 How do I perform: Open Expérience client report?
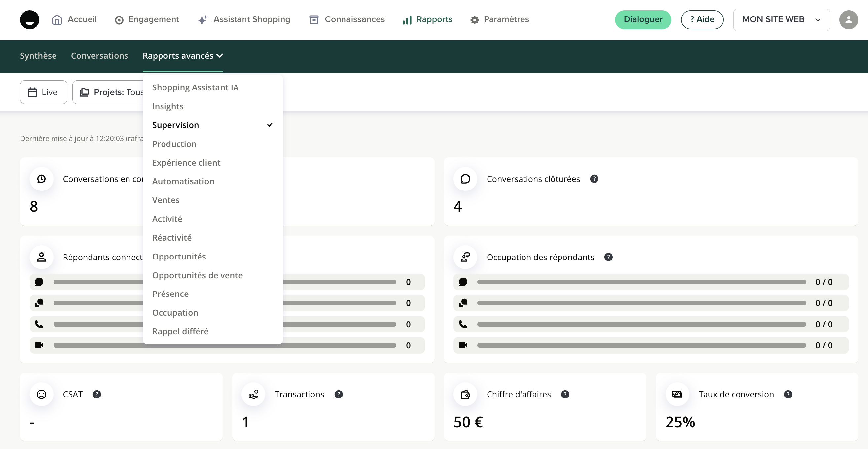pos(186,163)
